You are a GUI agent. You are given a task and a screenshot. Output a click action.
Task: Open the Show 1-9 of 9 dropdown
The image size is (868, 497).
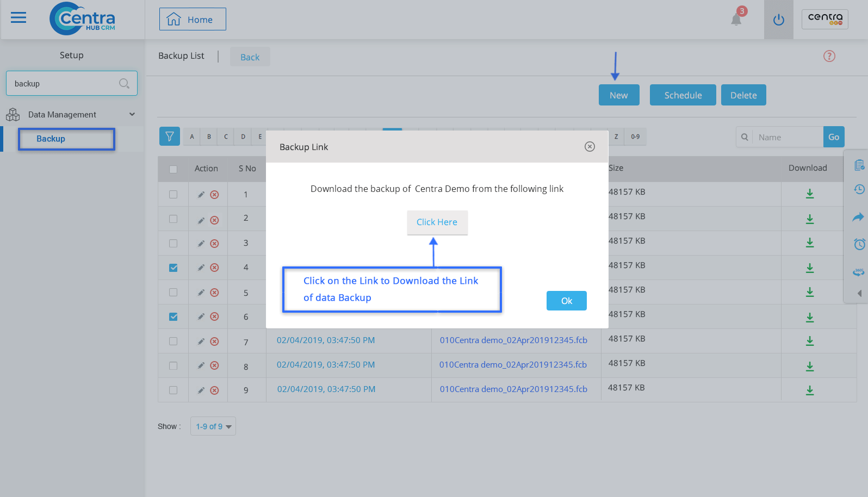[213, 426]
